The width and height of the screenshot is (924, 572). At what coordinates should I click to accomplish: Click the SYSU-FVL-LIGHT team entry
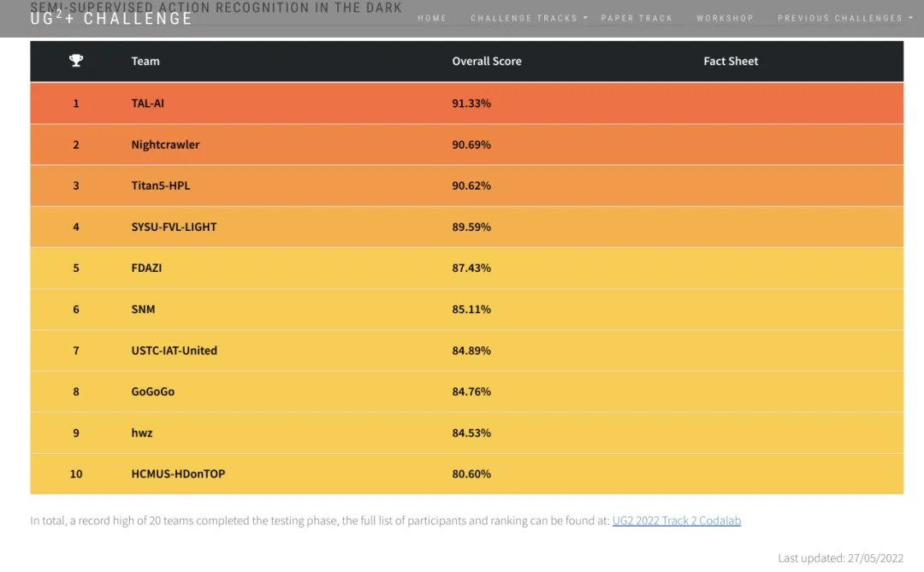[174, 227]
